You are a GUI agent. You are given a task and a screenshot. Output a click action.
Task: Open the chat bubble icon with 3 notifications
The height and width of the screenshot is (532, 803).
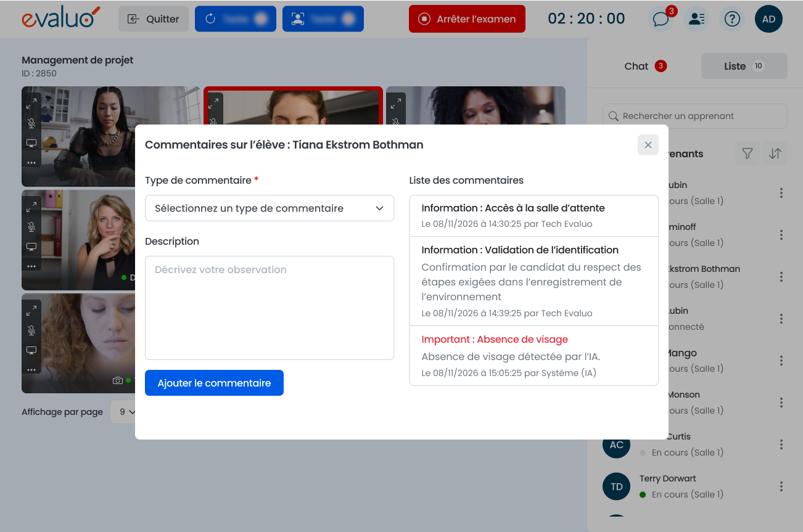pyautogui.click(x=661, y=19)
